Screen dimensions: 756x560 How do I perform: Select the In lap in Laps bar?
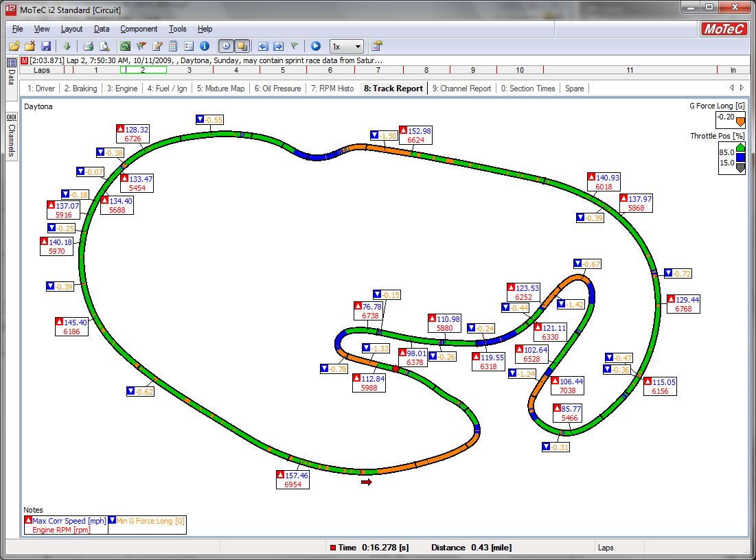pos(733,70)
